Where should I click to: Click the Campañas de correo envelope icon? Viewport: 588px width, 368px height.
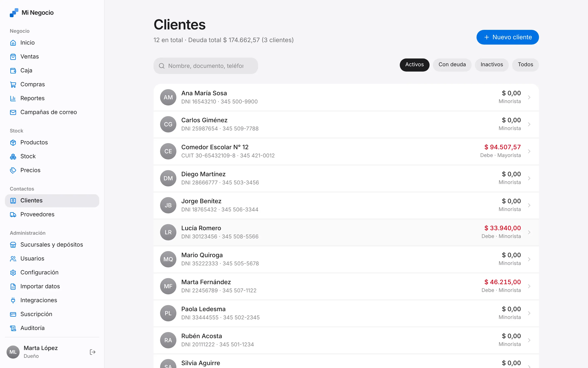(x=13, y=112)
